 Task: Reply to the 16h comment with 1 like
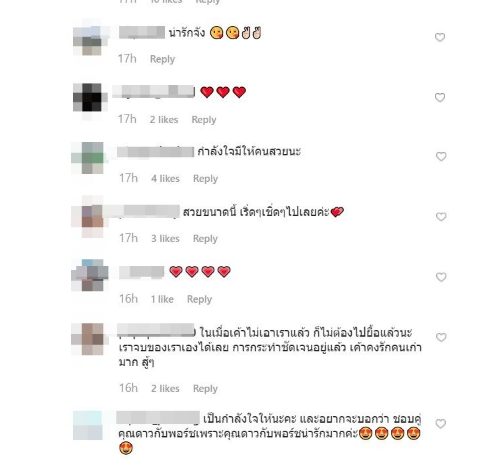click(x=199, y=299)
